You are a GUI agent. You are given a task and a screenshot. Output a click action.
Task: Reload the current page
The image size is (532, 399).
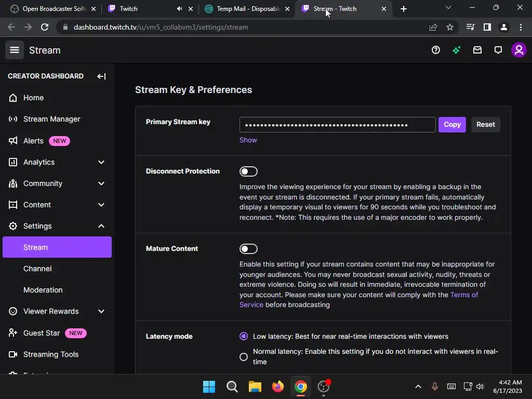point(45,27)
